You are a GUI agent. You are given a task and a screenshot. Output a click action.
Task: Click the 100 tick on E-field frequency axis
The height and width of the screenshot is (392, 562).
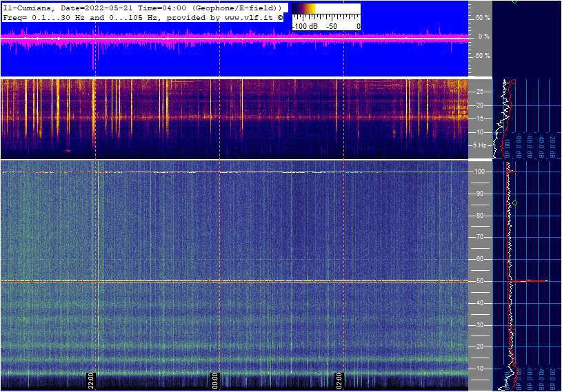click(479, 172)
